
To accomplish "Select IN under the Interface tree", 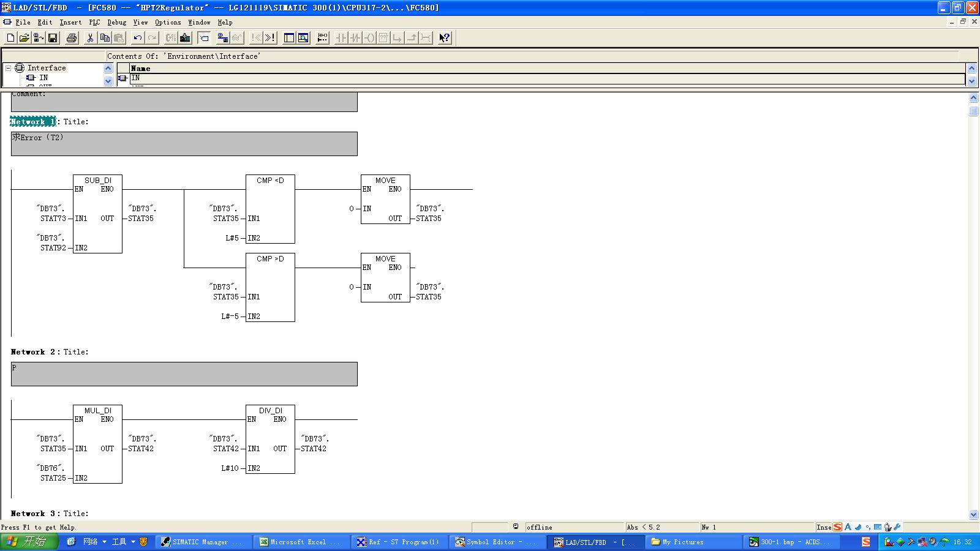I will (x=43, y=78).
